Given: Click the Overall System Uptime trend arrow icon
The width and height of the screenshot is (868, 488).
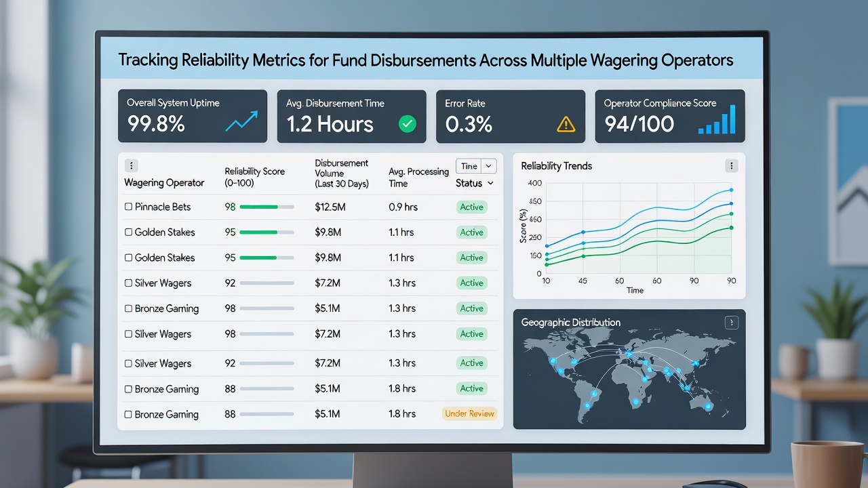Looking at the screenshot, I should pyautogui.click(x=240, y=123).
